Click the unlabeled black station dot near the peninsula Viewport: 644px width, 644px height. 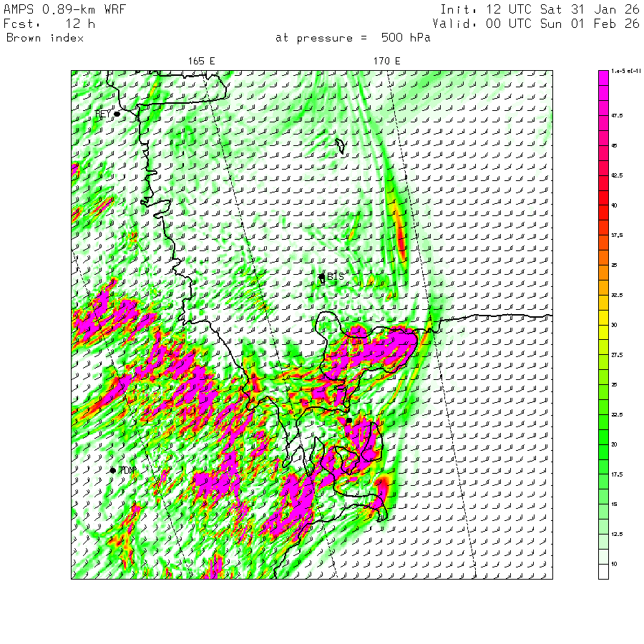click(349, 421)
